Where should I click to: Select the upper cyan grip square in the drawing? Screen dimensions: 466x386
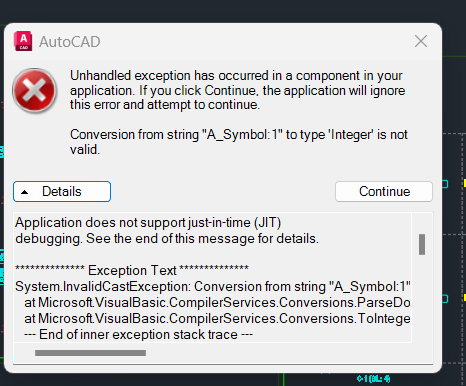(445, 184)
